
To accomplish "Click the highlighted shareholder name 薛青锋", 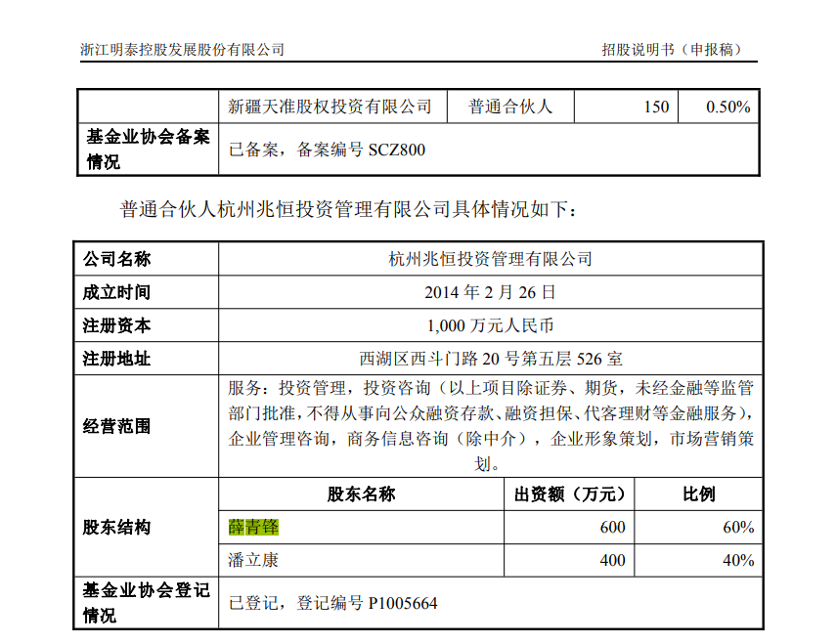I will point(253,527).
